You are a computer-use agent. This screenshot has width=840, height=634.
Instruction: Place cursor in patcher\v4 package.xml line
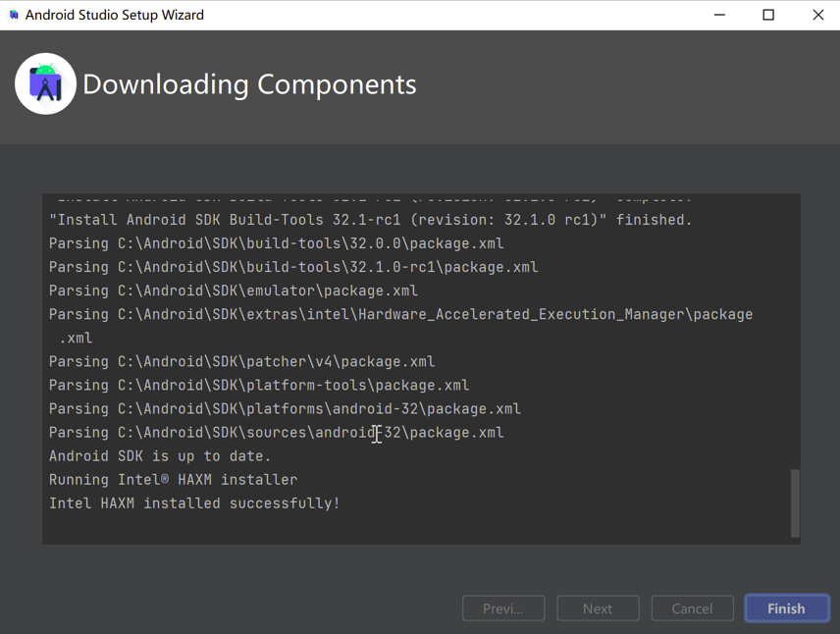coord(241,362)
